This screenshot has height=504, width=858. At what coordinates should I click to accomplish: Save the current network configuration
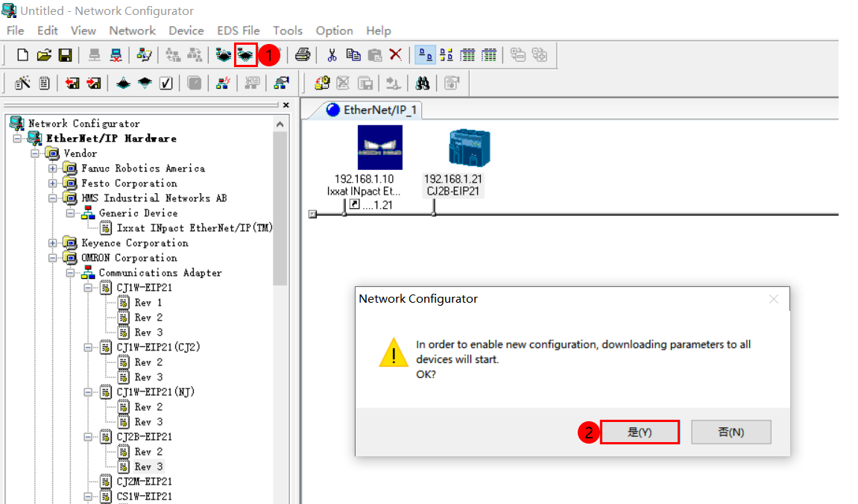click(x=66, y=54)
